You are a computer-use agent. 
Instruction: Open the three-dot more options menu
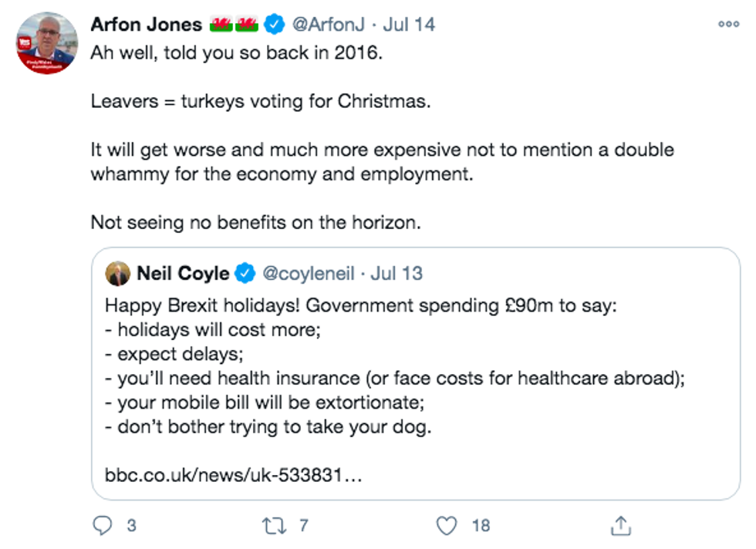728,24
